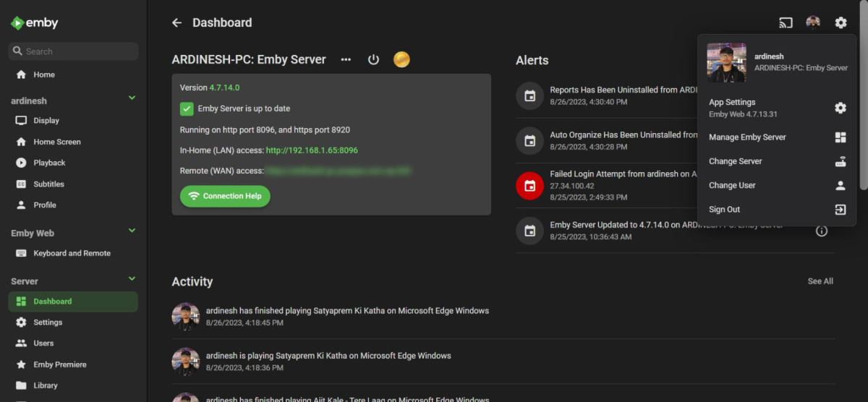Click info icon on Emby Server Updated alert
The width and height of the screenshot is (868, 402).
coord(821,231)
